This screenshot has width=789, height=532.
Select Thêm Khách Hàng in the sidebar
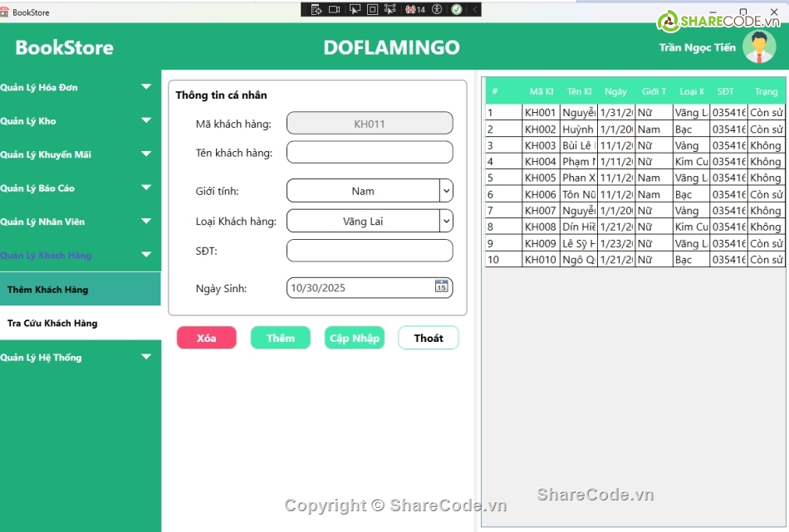[48, 290]
